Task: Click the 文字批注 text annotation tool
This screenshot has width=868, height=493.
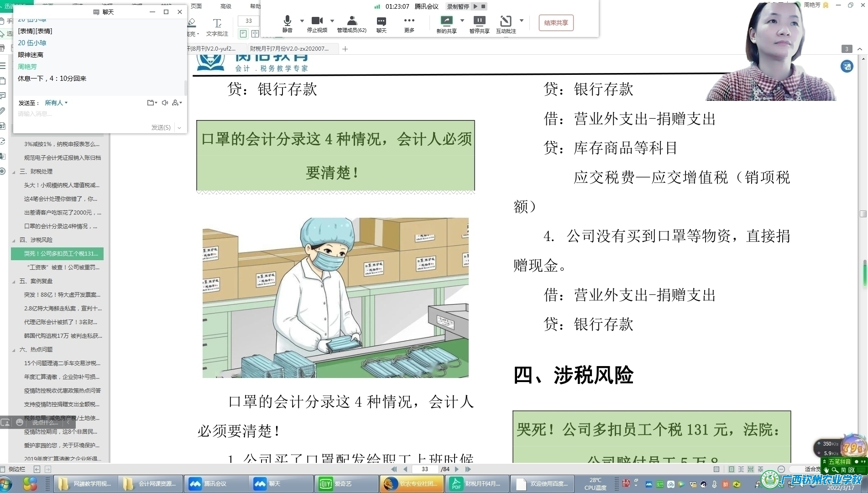Action: (217, 26)
